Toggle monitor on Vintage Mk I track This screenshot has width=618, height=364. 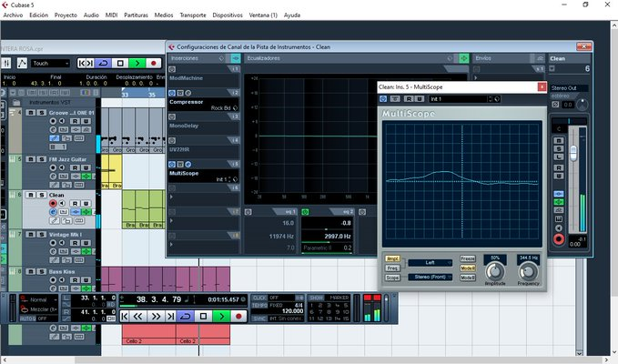(x=62, y=243)
